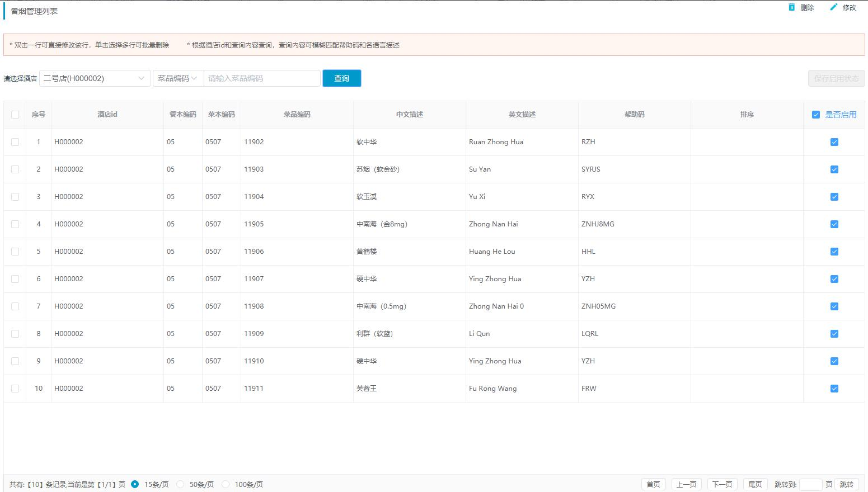Open the hotel selection dropdown
This screenshot has width=868, height=492.
click(x=95, y=78)
